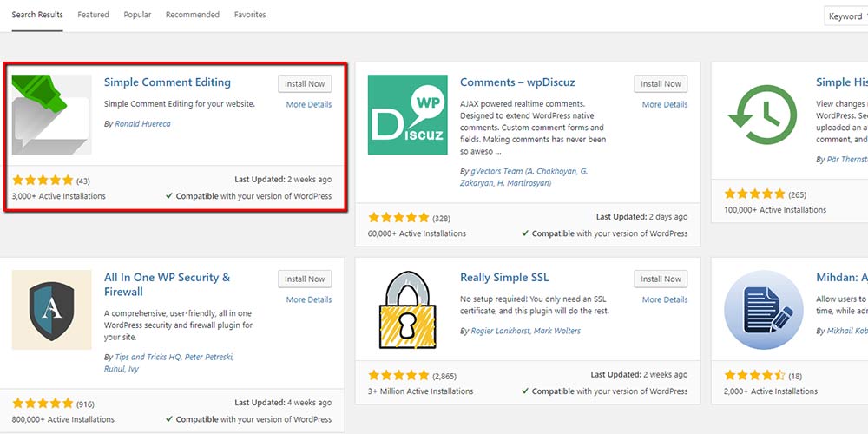Click the star rating with (43) reviews
868x434 pixels.
click(43, 180)
